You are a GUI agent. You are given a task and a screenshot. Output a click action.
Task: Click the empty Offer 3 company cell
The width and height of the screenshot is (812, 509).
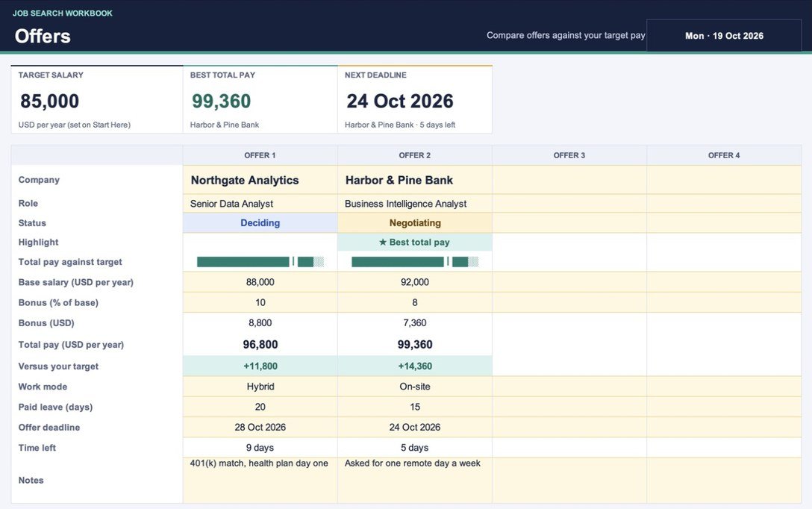pyautogui.click(x=569, y=180)
